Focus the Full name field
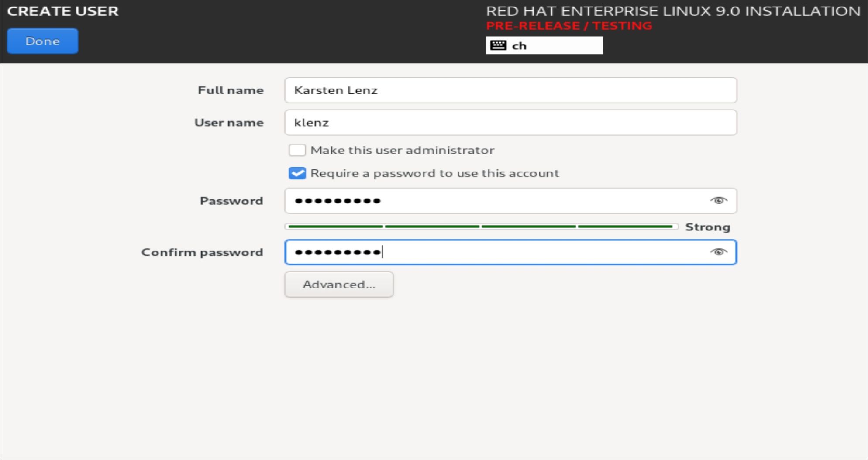Viewport: 868px width, 460px height. (x=510, y=90)
